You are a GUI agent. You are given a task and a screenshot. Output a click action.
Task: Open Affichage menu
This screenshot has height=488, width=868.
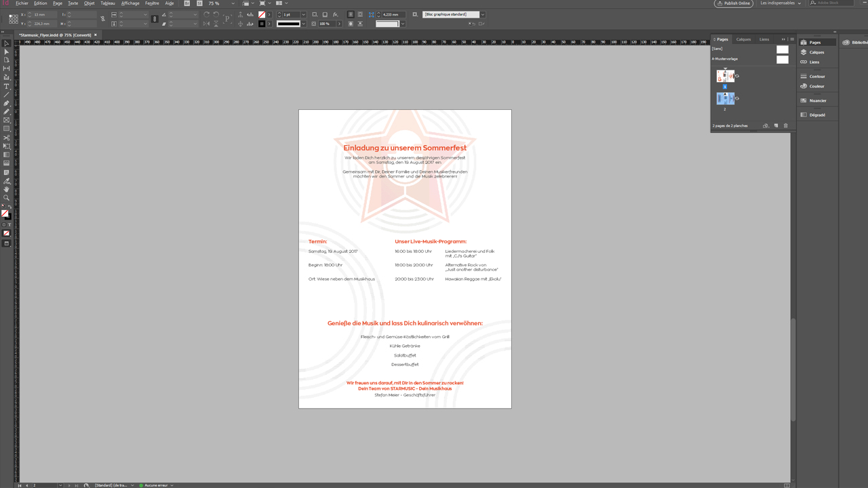[130, 3]
